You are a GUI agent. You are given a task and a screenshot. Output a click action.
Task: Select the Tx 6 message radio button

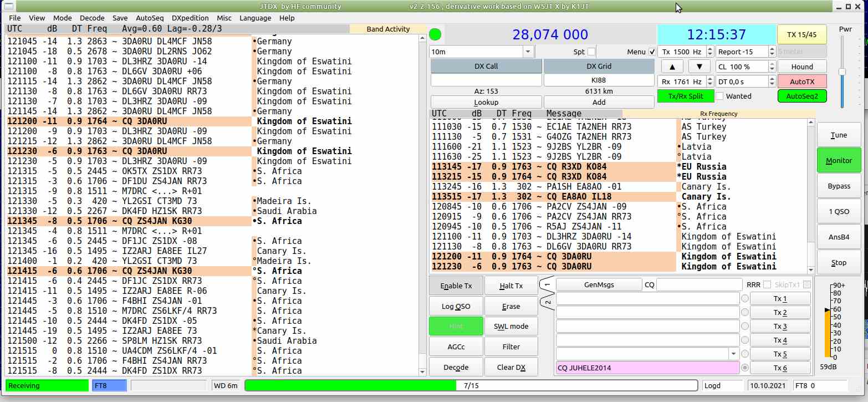[x=745, y=368]
